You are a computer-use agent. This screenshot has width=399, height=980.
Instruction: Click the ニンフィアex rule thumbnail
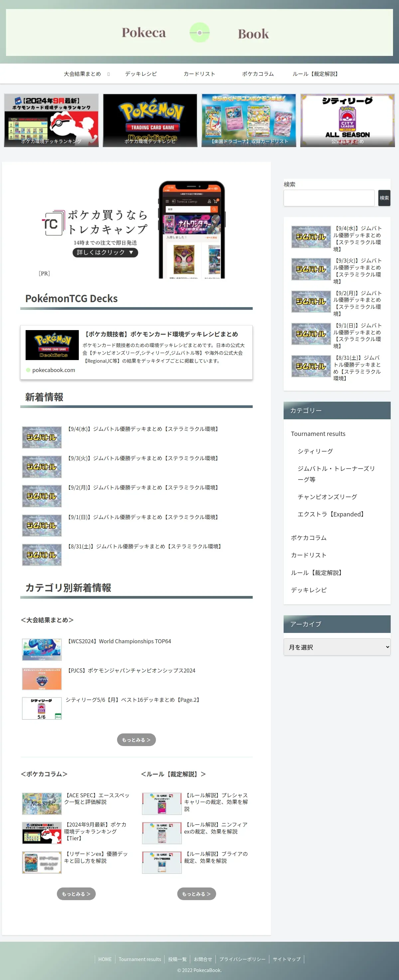click(162, 833)
